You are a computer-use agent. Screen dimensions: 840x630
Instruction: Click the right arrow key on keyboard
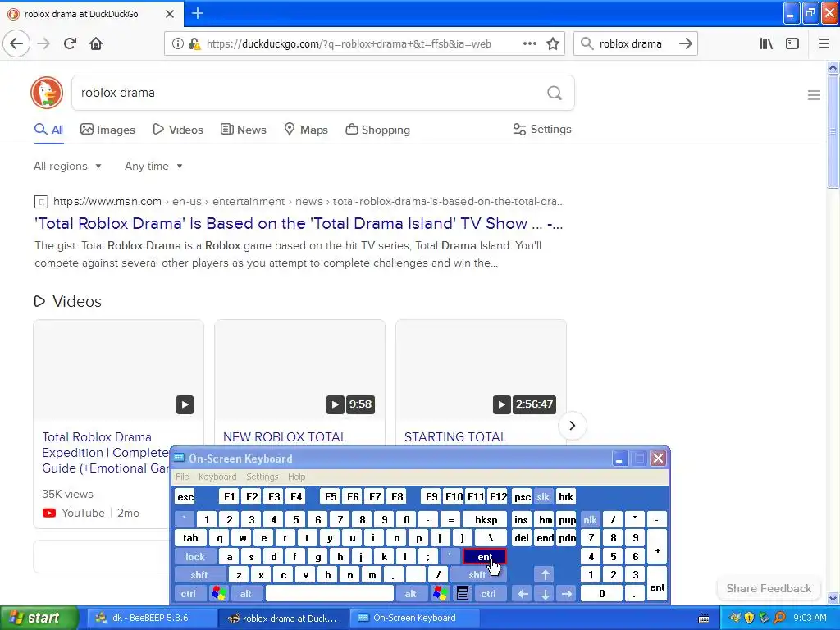pyautogui.click(x=567, y=594)
